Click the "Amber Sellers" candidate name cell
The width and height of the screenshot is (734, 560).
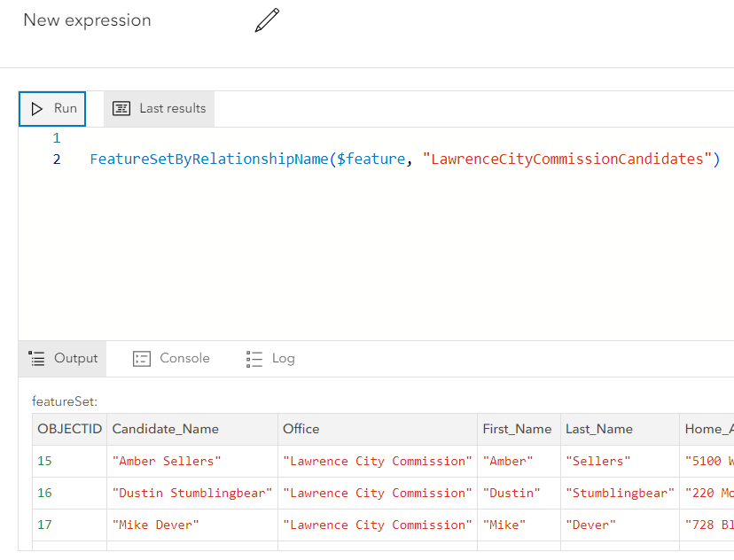point(167,461)
